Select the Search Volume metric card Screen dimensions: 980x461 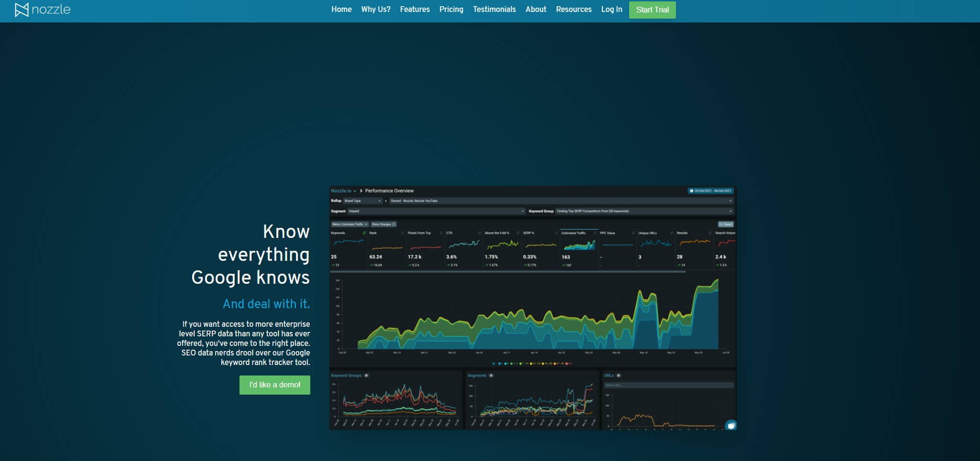click(x=725, y=248)
